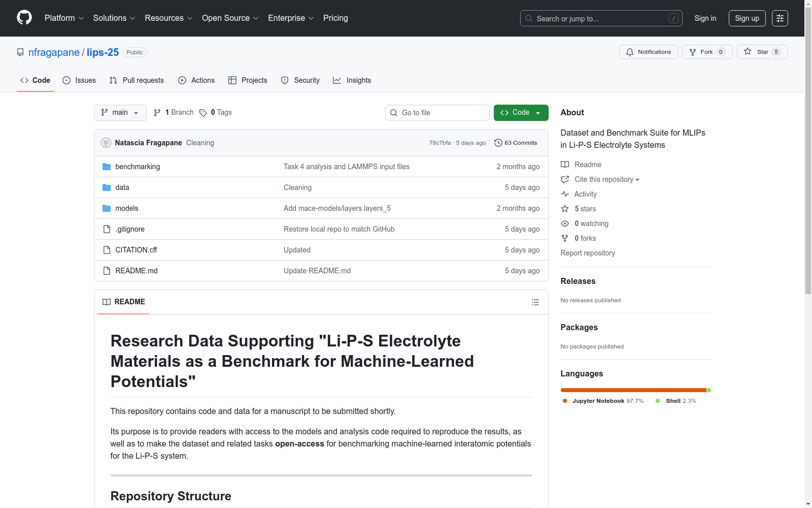Switch to the Code tab
This screenshot has height=508, width=812.
coord(36,80)
